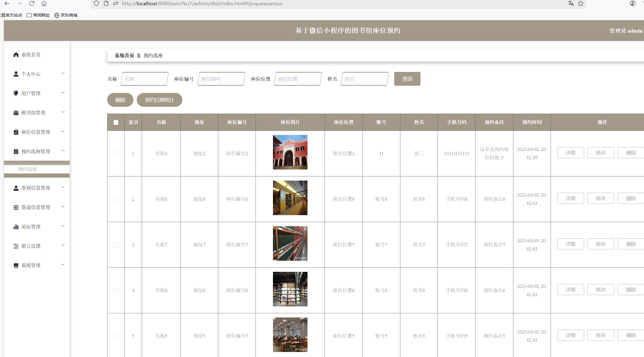
Task: Click the bar chart icon for 论坛管理
Action: [x=16, y=227]
